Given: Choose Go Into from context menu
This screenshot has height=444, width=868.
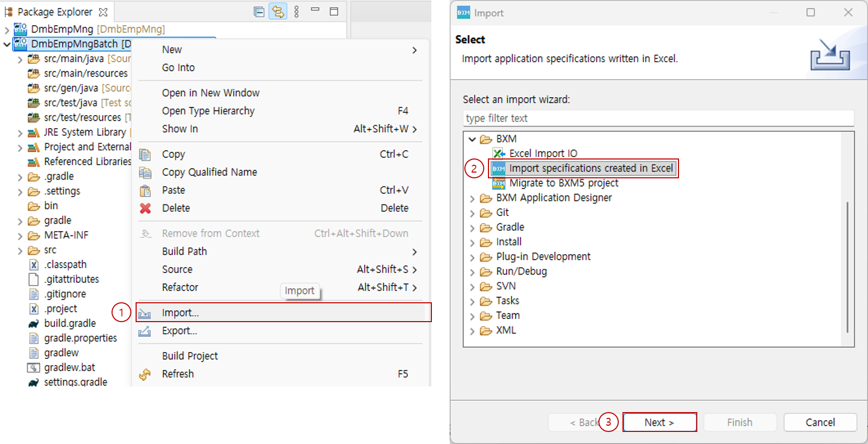Looking at the screenshot, I should point(280,67).
